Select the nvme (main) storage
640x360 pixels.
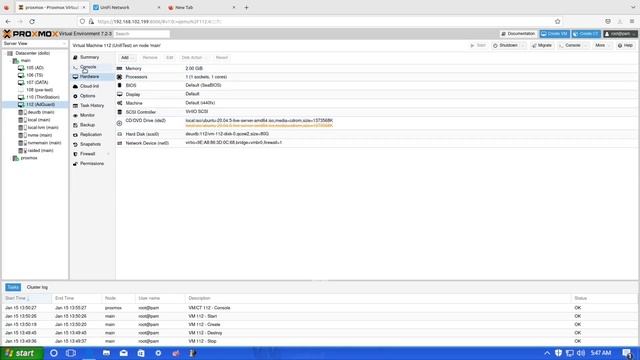click(x=40, y=135)
